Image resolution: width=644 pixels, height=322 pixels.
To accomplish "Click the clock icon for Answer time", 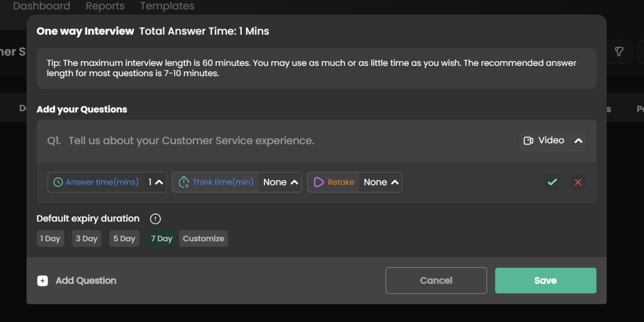I will click(x=58, y=182).
